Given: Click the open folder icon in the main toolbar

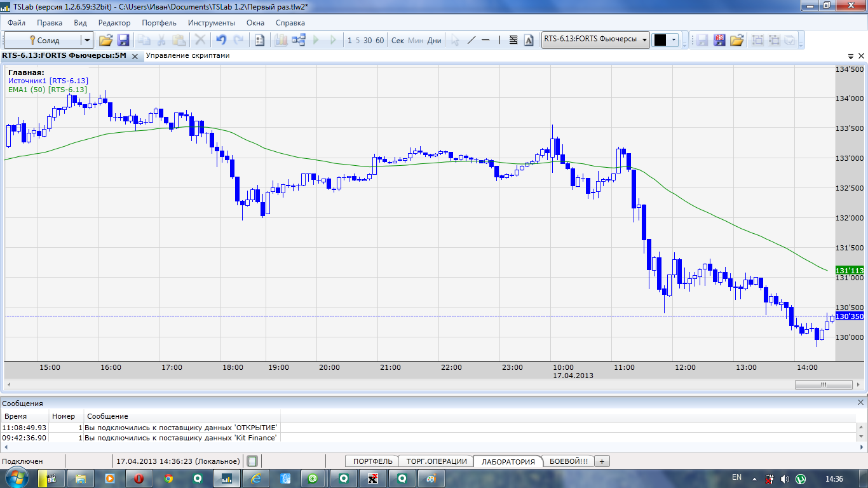Looking at the screenshot, I should click(105, 40).
